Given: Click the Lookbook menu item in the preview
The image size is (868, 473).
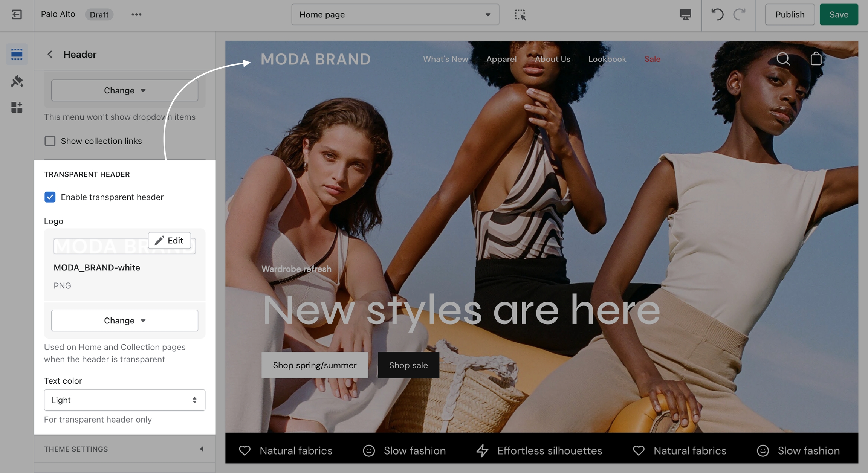Looking at the screenshot, I should click(607, 59).
